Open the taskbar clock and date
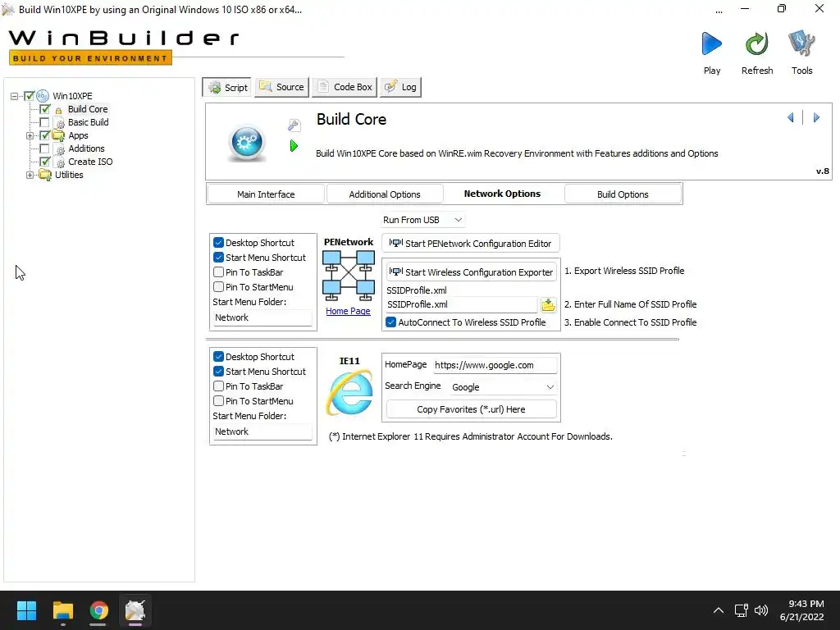The image size is (840, 630). [802, 610]
